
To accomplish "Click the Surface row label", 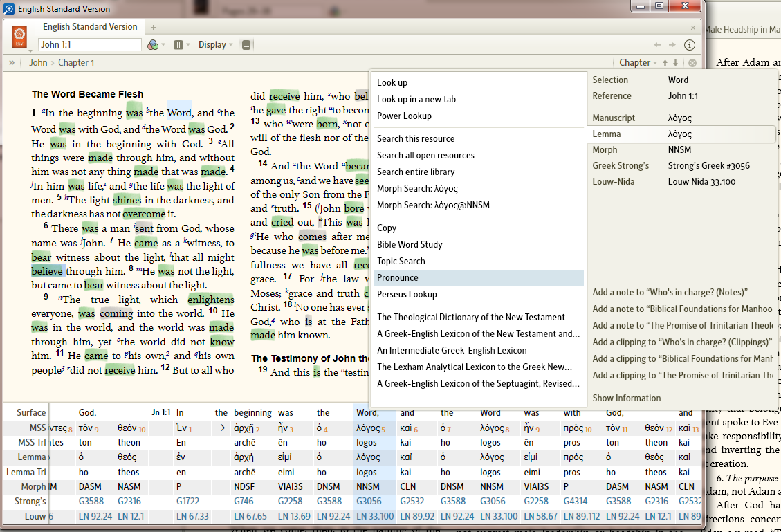I will coord(31,412).
